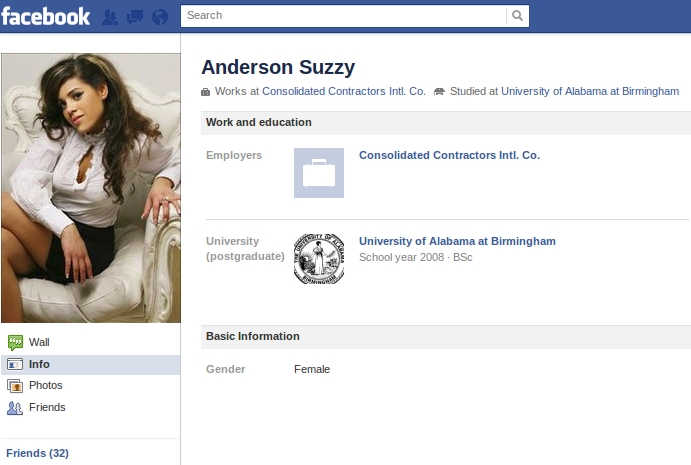The image size is (691, 465).
Task: Click the small briefcase icon under name
Action: click(205, 92)
